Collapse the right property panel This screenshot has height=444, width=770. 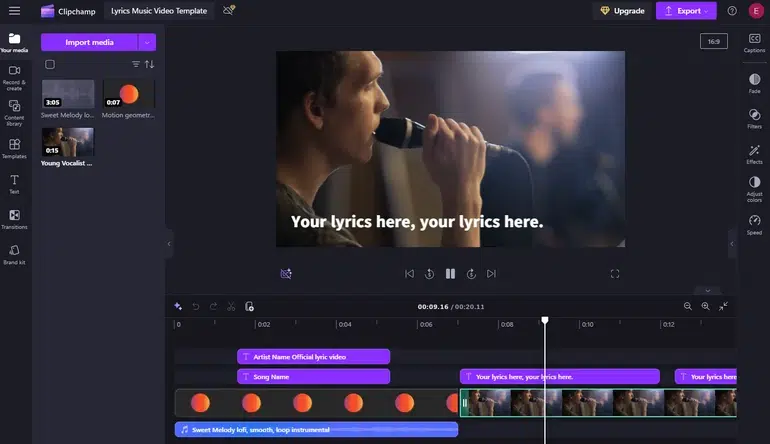(732, 244)
